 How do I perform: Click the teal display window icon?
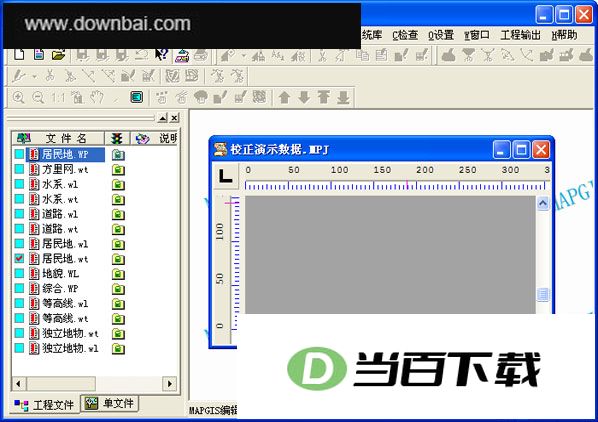coord(137,97)
